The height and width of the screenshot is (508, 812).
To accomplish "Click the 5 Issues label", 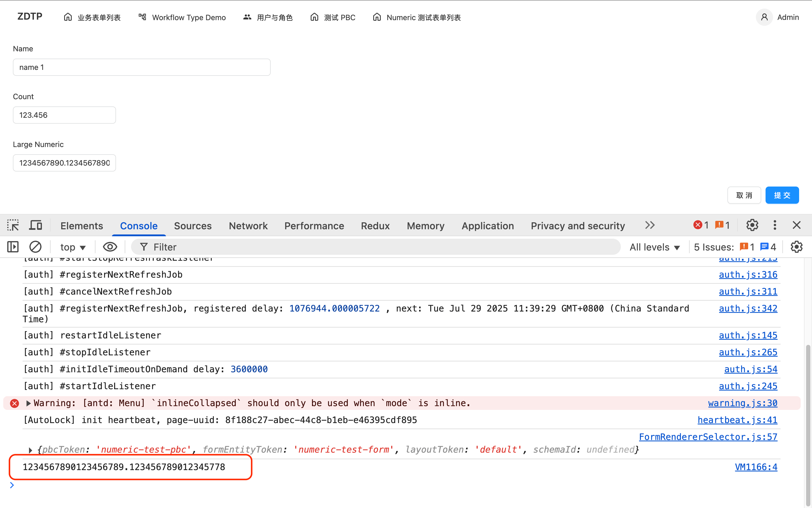I will [x=714, y=247].
